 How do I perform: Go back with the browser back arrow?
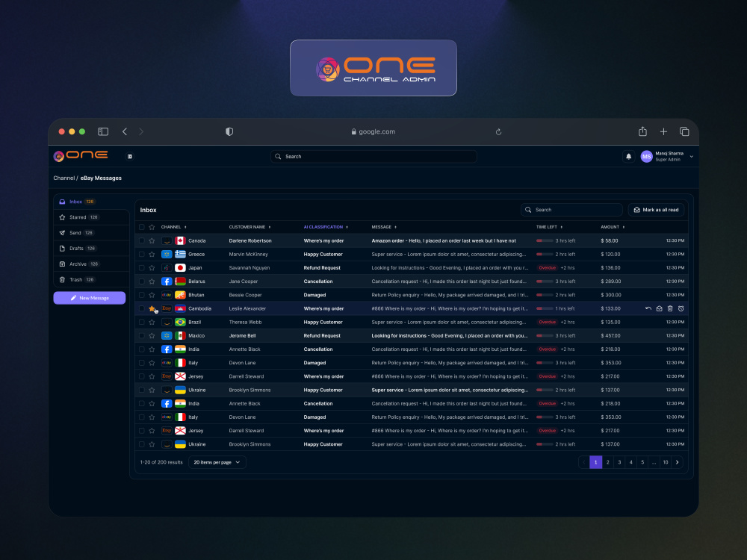pyautogui.click(x=125, y=131)
